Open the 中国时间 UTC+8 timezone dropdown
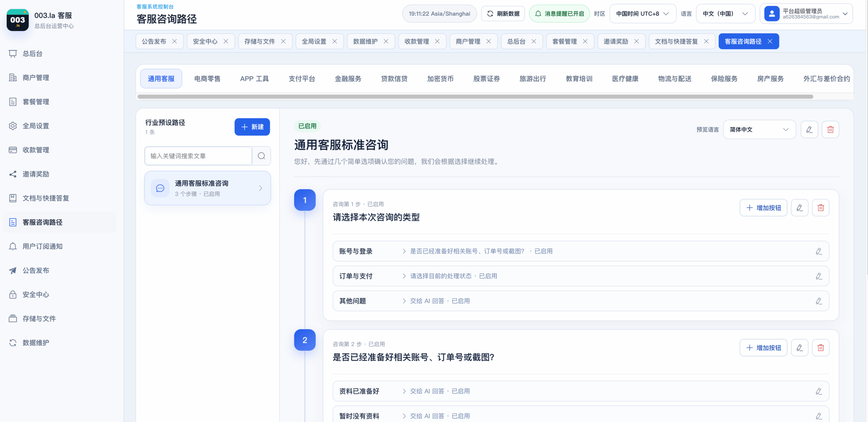Image resolution: width=868 pixels, height=422 pixels. [643, 14]
